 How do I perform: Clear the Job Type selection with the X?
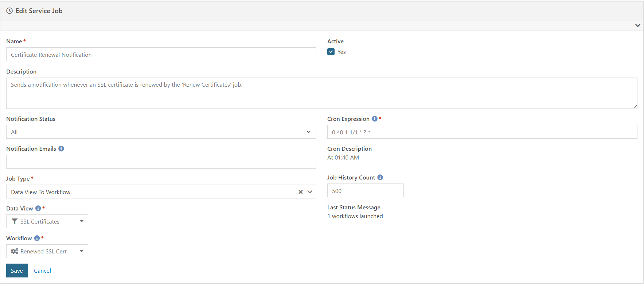coord(301,192)
